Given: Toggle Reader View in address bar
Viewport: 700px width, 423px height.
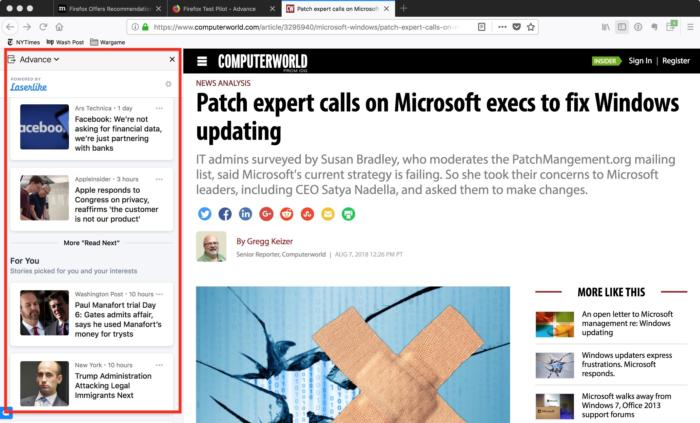Looking at the screenshot, I should point(481,27).
